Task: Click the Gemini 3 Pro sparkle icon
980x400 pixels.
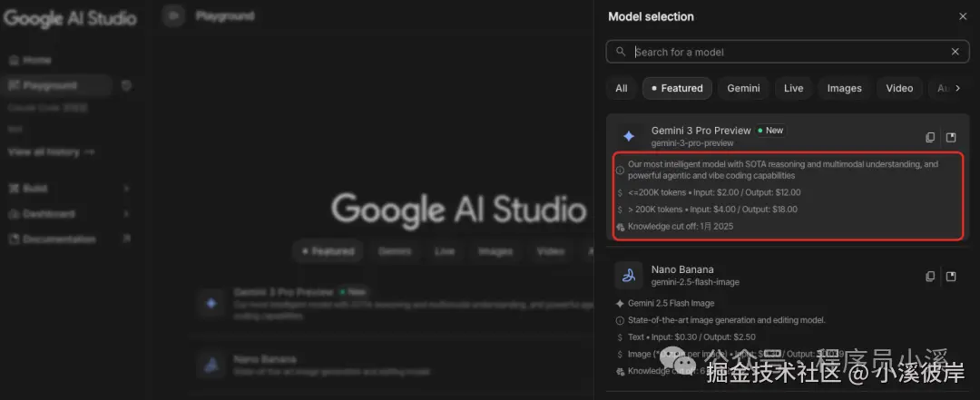Action: pos(629,136)
